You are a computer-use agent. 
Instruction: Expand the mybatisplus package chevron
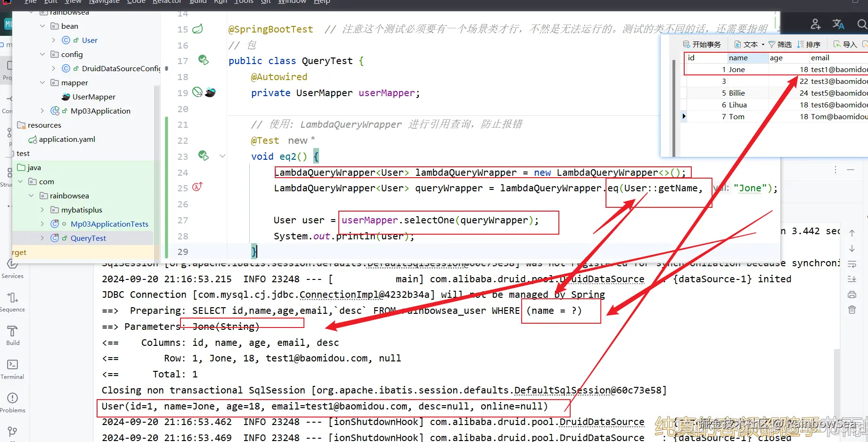[42, 210]
